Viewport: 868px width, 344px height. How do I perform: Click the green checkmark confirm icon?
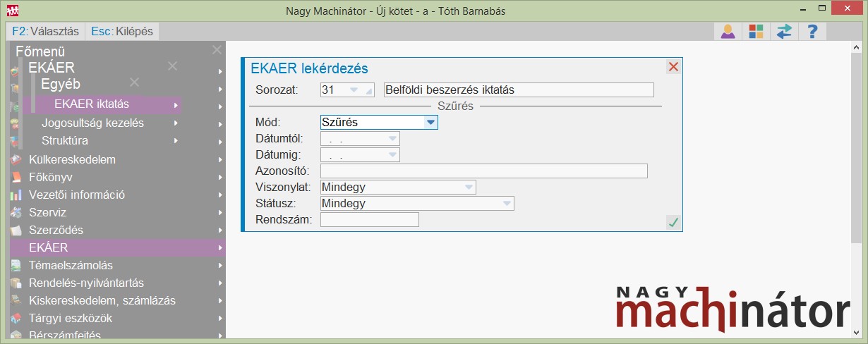[x=673, y=223]
